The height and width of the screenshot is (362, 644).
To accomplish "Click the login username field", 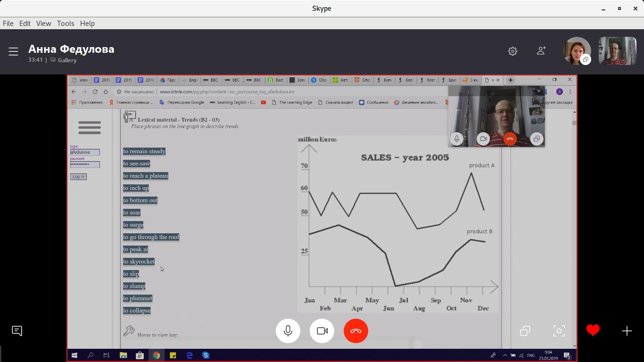I will click(x=85, y=152).
